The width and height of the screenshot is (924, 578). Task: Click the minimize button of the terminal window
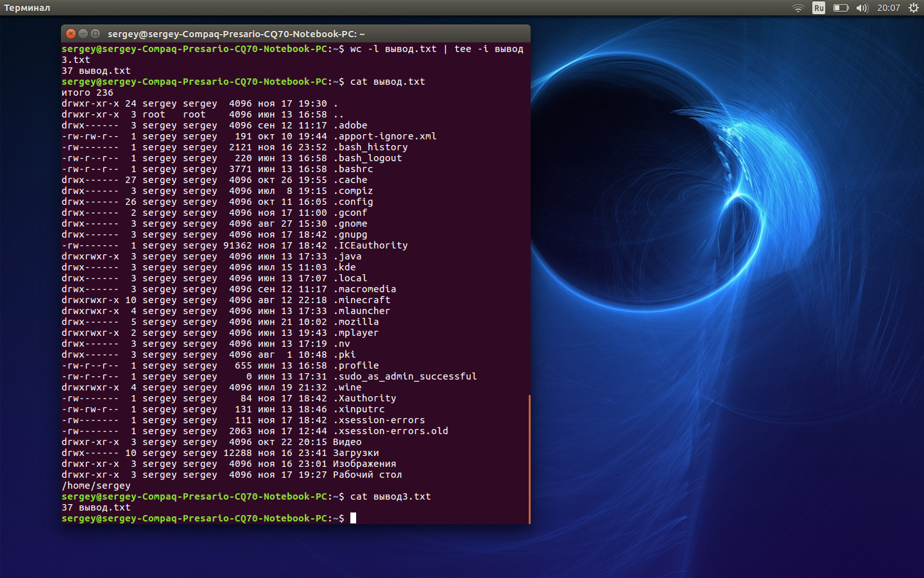pyautogui.click(x=83, y=33)
